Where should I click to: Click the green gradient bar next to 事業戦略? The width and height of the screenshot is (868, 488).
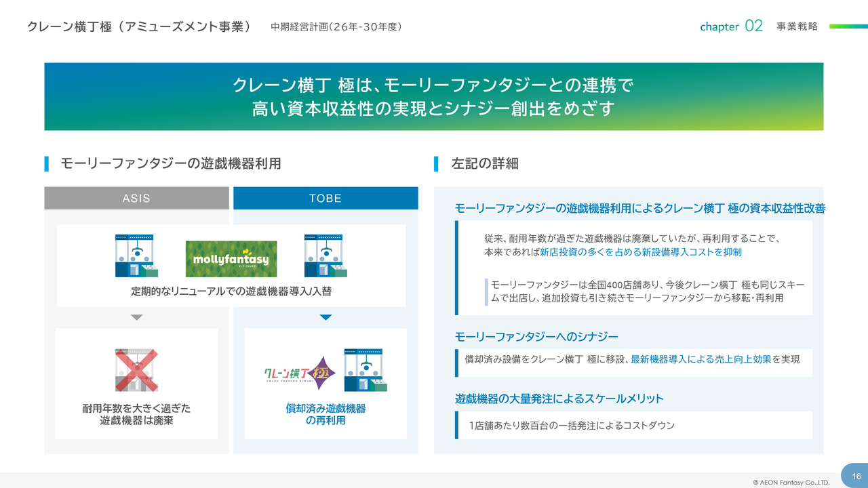tap(848, 26)
